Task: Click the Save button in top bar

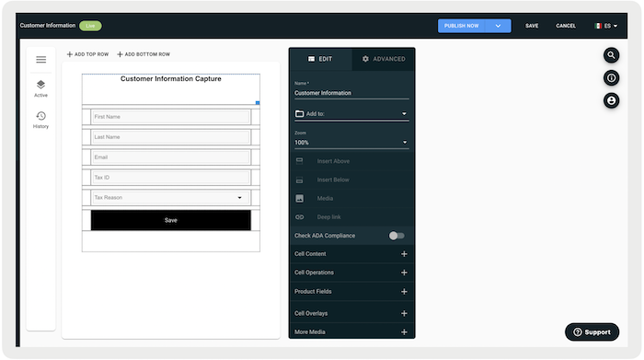Action: (x=532, y=26)
